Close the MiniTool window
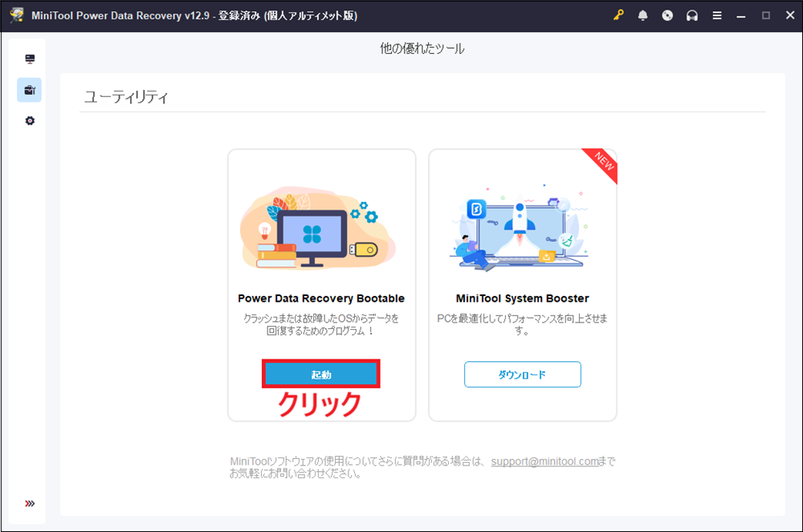Screen dimensions: 803x532 [x=790, y=15]
